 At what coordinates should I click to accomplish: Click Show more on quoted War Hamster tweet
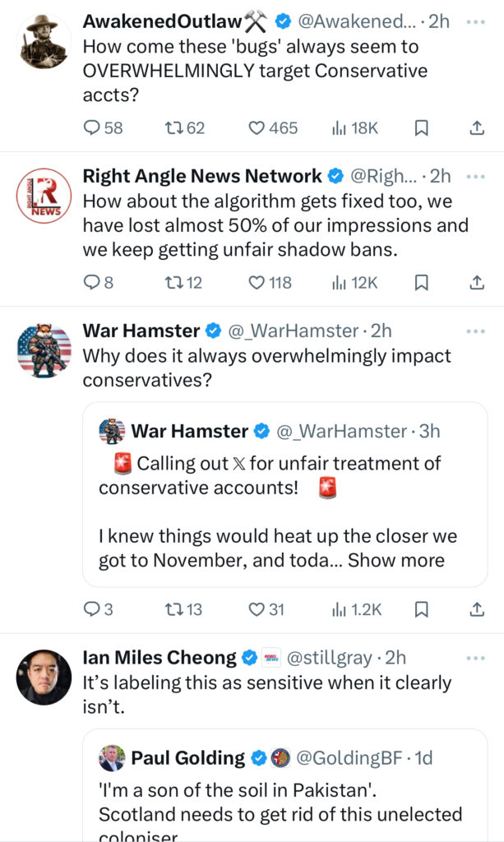click(396, 561)
